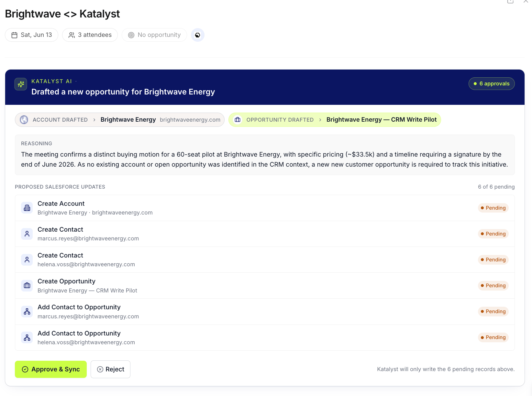
Task: Click helena.voss email under Add Contact to Opportunity
Action: [x=86, y=342]
